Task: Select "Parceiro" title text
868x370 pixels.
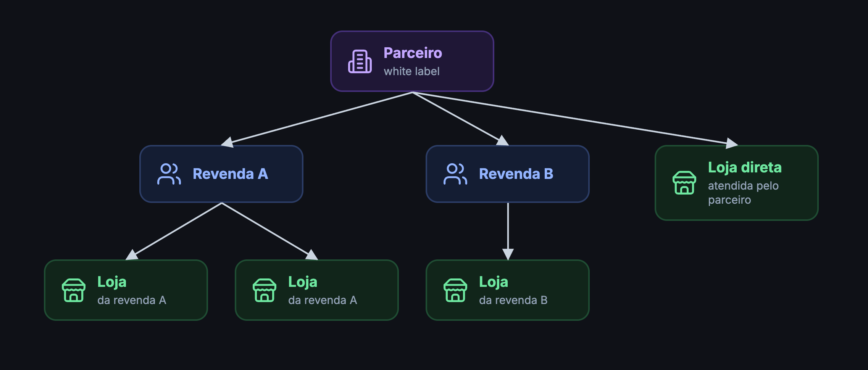Action: point(413,53)
